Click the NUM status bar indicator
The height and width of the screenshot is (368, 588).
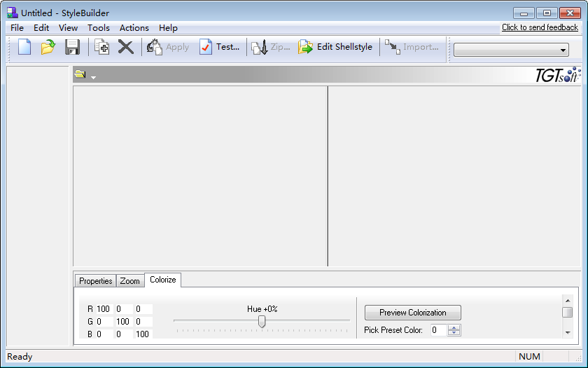pyautogui.click(x=529, y=356)
